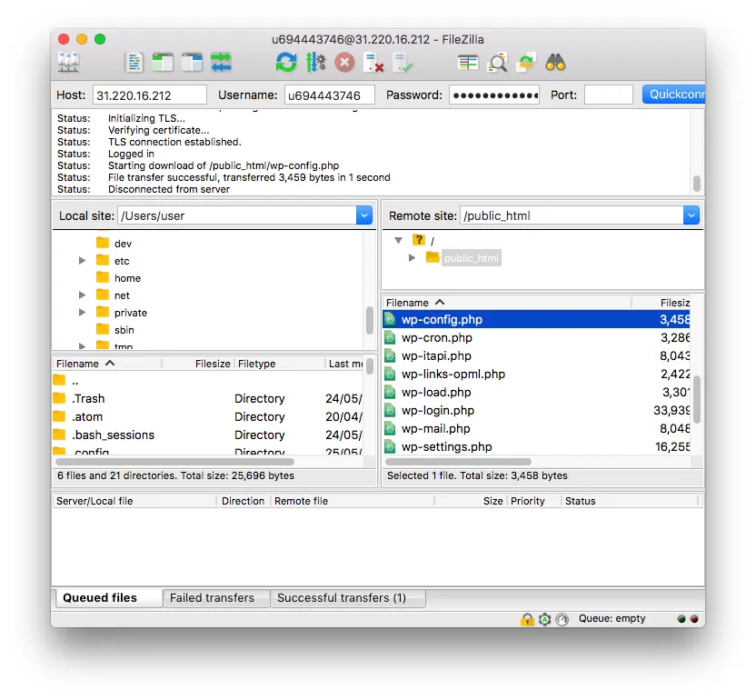Select wp-links-opml.php in the remote list
Viewport: 756px width, 700px height.
pos(536,375)
